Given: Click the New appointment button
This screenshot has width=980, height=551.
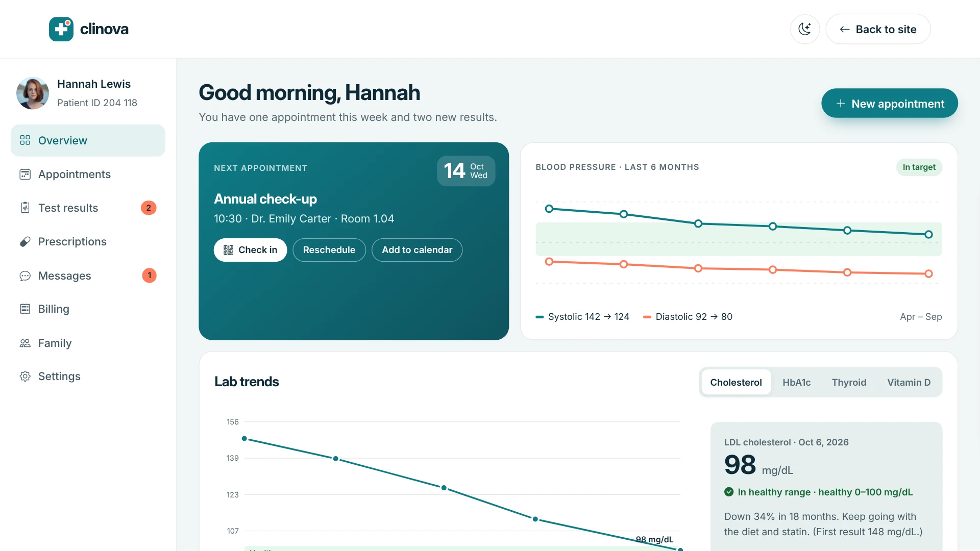Looking at the screenshot, I should point(889,104).
